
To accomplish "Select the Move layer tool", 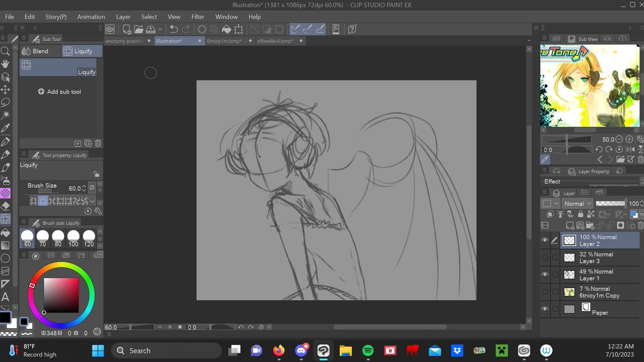I will [x=5, y=90].
